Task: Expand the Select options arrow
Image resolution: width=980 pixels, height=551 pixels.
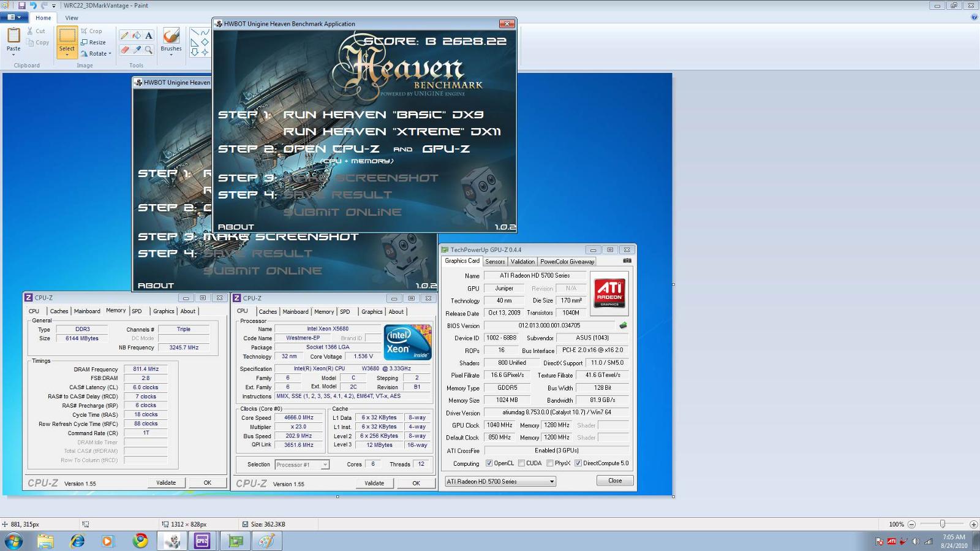Action: pyautogui.click(x=67, y=55)
